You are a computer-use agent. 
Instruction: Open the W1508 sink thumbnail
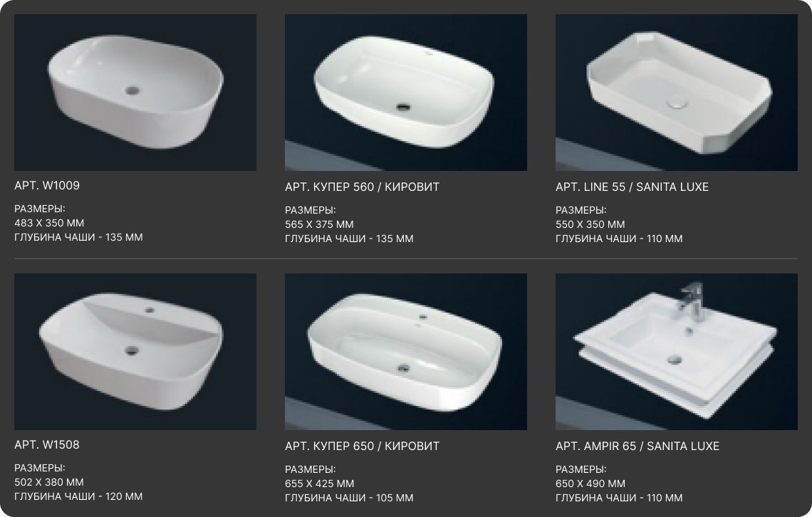tap(135, 352)
